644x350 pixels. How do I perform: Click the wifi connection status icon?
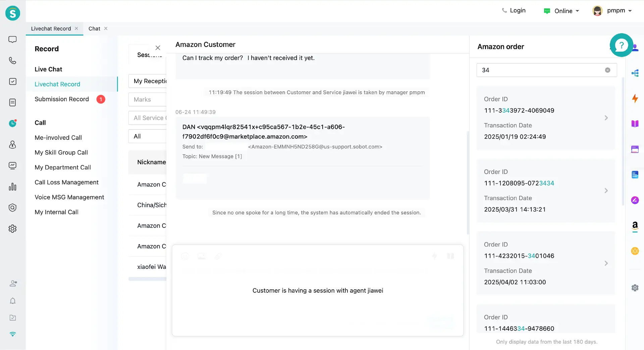[x=13, y=334]
